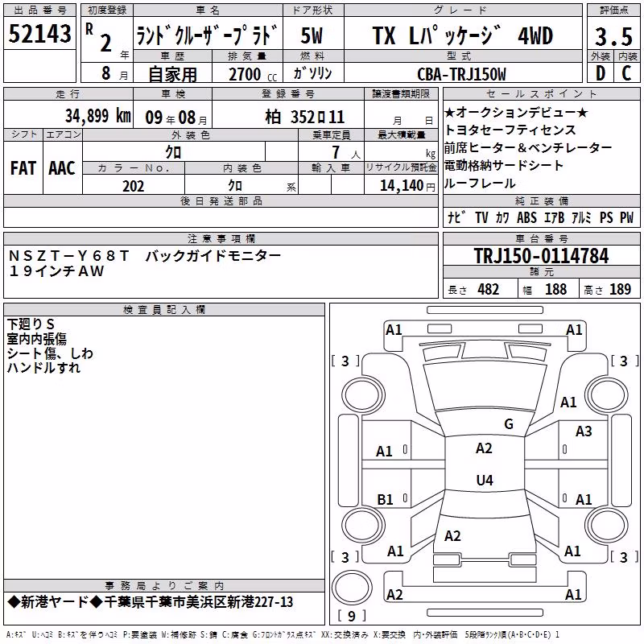The width and height of the screenshot is (644, 644).
Task: Select the model code CBA-TRJ150W
Action: click(x=461, y=74)
